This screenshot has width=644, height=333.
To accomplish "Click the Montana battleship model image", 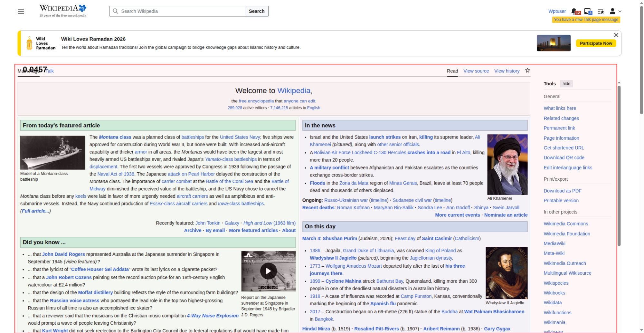I will pos(53,152).
